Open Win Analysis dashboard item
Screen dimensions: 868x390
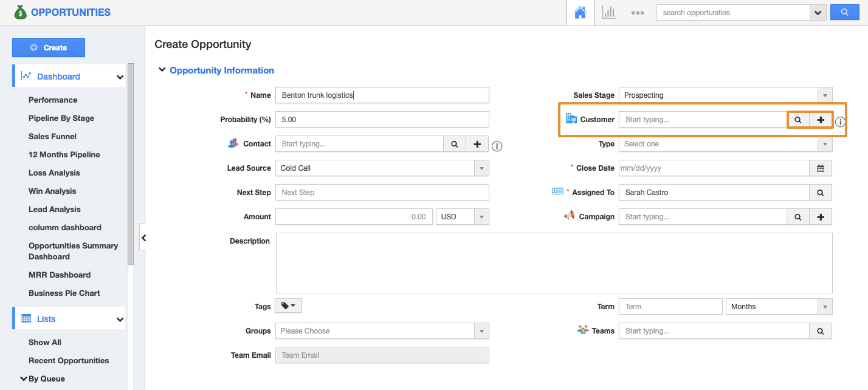(52, 191)
